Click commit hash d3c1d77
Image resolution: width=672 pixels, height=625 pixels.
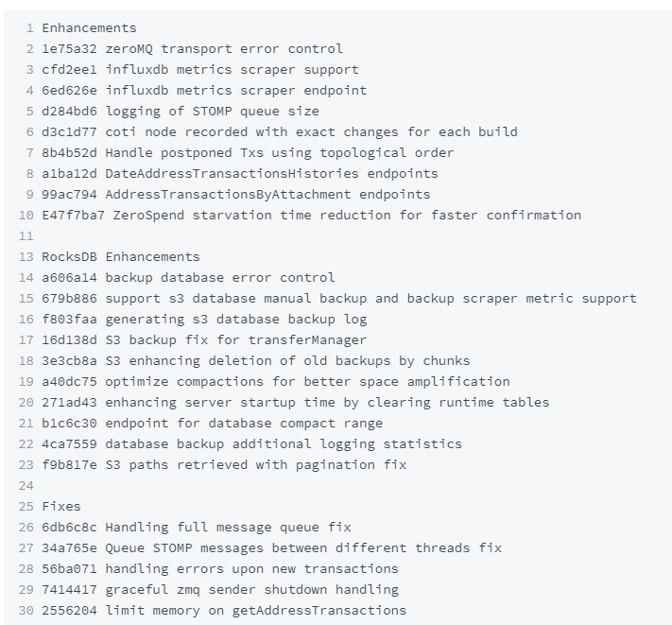[x=69, y=132]
